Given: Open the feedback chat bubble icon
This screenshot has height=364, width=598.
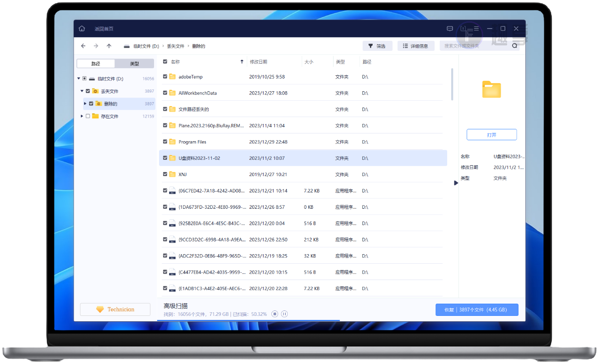Looking at the screenshot, I should point(450,29).
